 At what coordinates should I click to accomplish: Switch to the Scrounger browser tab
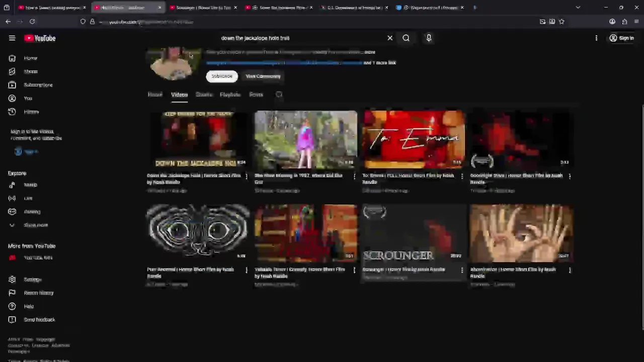203,8
